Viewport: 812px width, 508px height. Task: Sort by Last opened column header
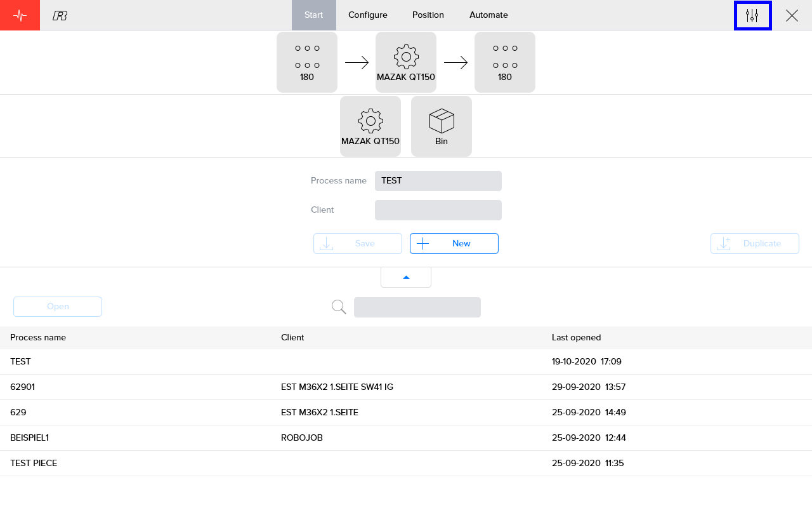click(576, 337)
